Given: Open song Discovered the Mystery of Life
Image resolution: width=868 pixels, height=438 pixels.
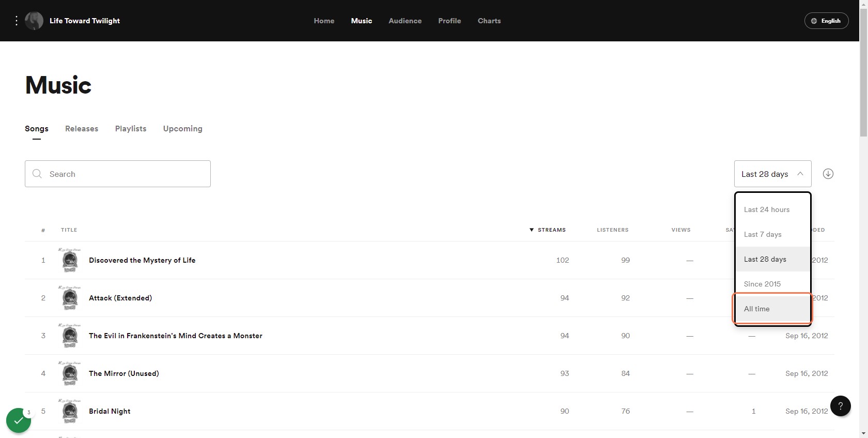Looking at the screenshot, I should 142,260.
